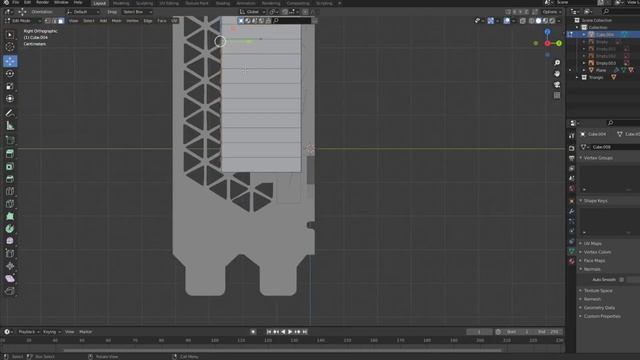
Task: Switch to perspective/orthographic grid icon
Action: pos(557,96)
